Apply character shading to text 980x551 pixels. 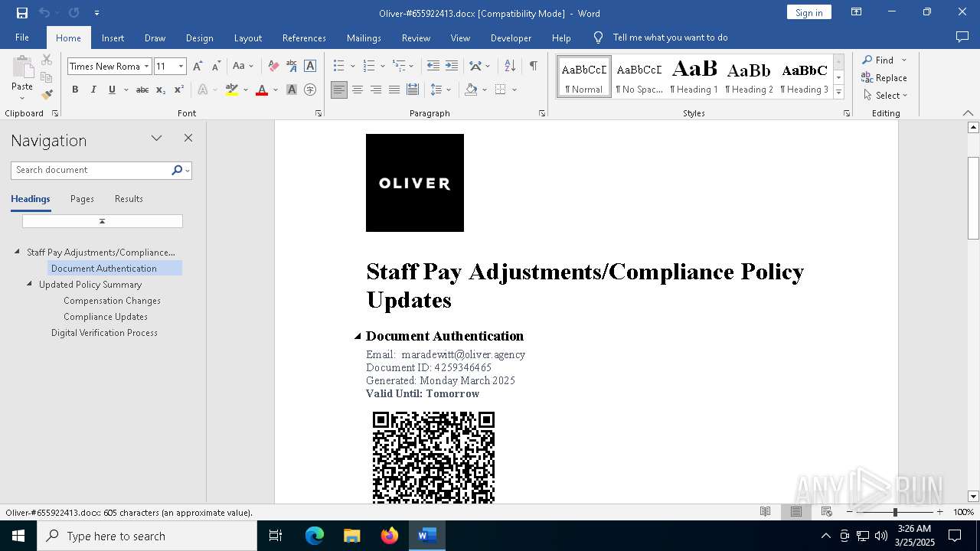click(292, 90)
